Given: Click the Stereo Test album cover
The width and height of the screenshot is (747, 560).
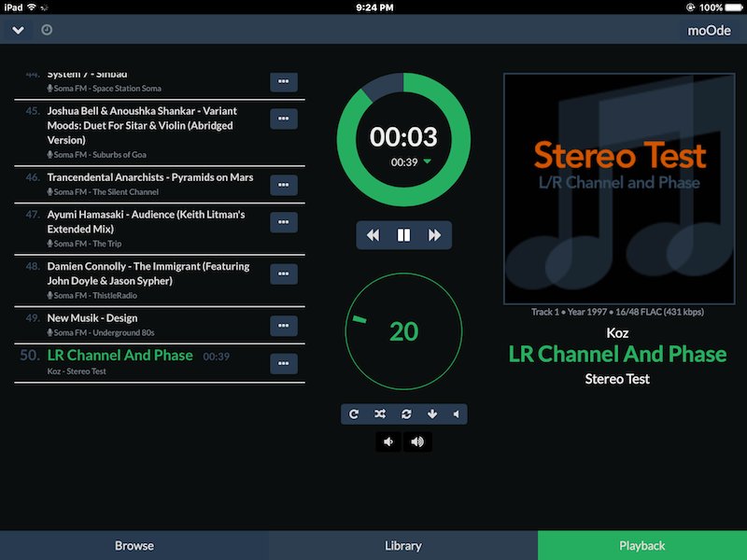Looking at the screenshot, I should (619, 189).
